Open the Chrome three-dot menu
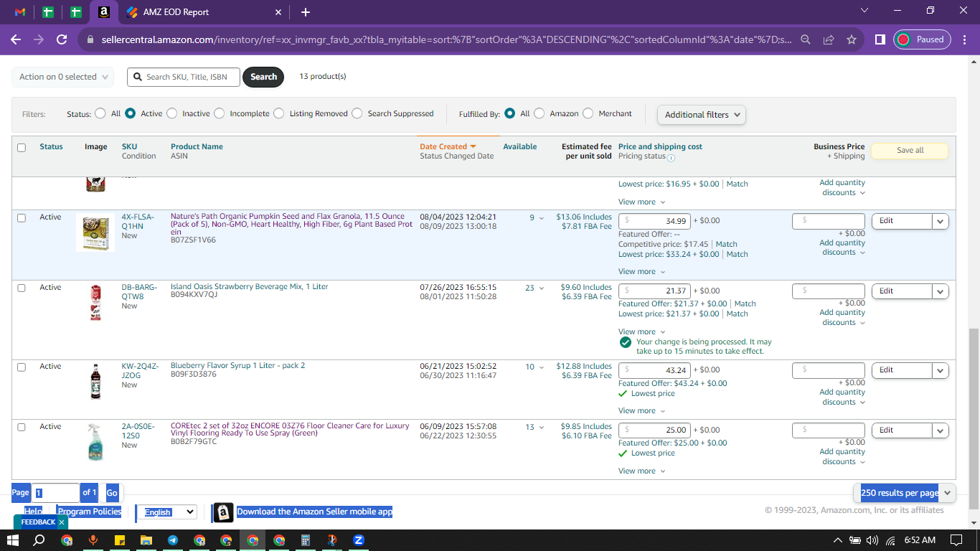 (x=963, y=40)
